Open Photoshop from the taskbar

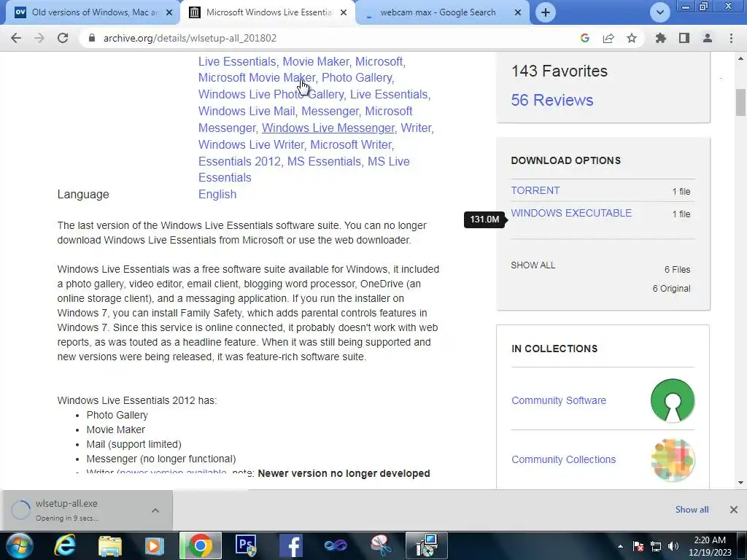(x=246, y=545)
